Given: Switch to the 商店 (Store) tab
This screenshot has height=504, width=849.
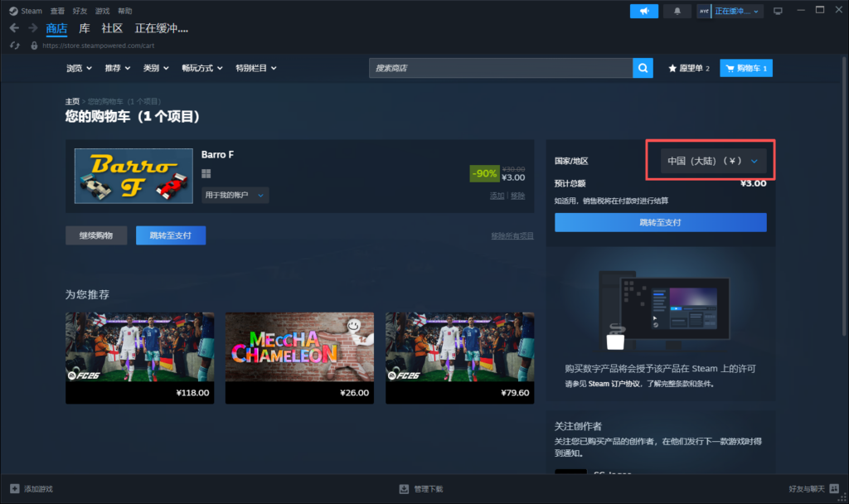Looking at the screenshot, I should pos(56,29).
